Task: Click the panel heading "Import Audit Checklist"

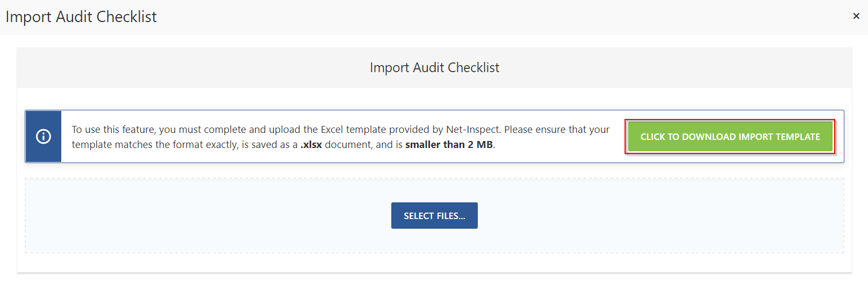Action: pyautogui.click(x=434, y=68)
